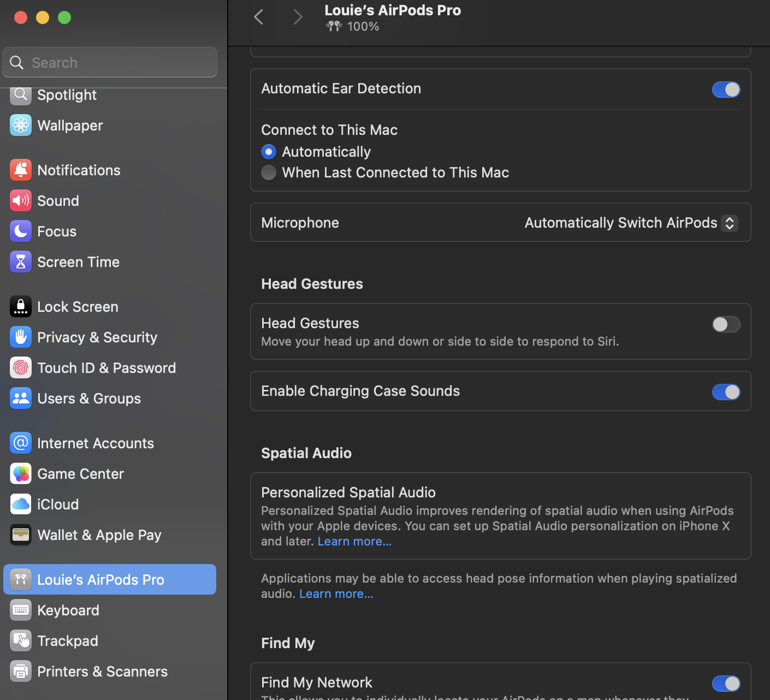Open the Wallet & Apple Pay icon
770x700 pixels.
[21, 535]
